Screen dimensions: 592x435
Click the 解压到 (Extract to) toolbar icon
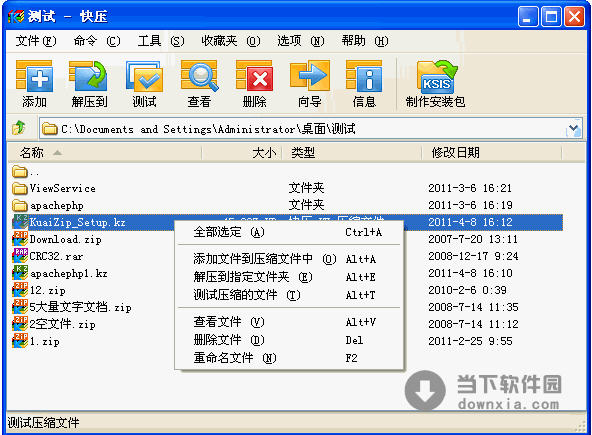tap(89, 76)
